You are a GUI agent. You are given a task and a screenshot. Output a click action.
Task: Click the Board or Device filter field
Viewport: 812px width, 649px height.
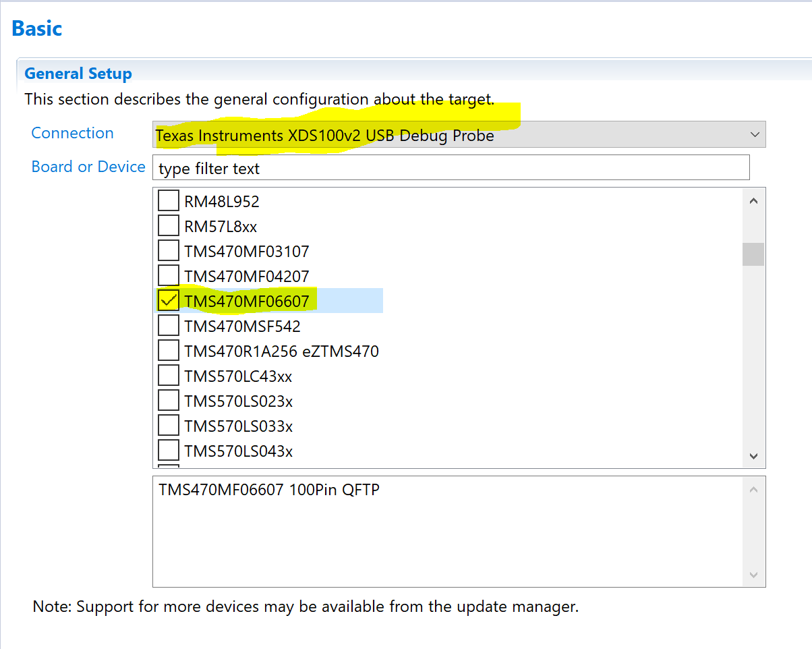451,168
